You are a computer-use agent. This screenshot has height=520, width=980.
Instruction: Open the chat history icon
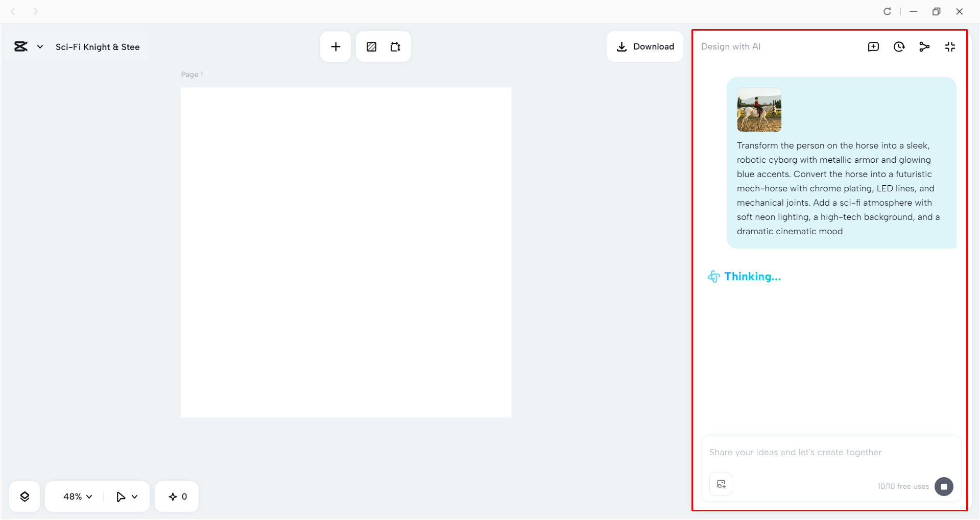pos(899,46)
